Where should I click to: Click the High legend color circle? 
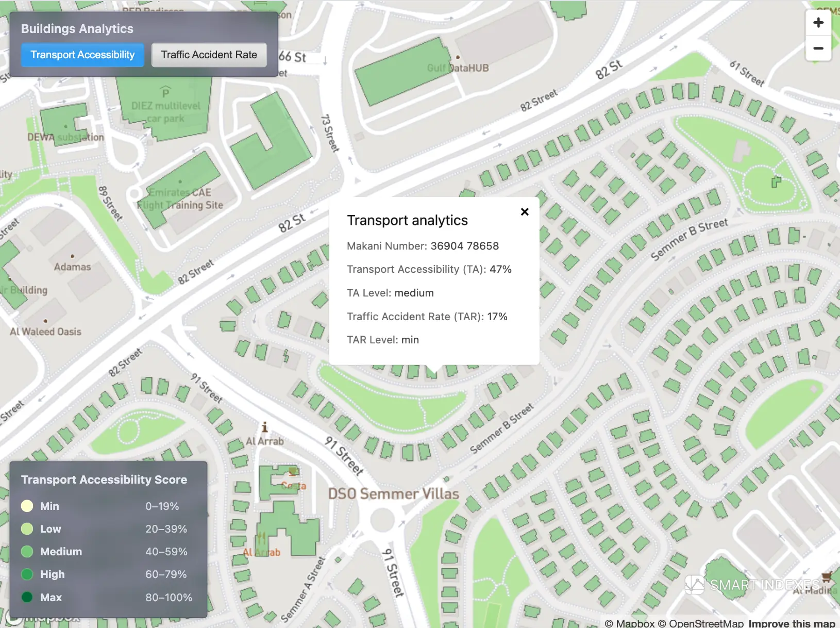(27, 574)
